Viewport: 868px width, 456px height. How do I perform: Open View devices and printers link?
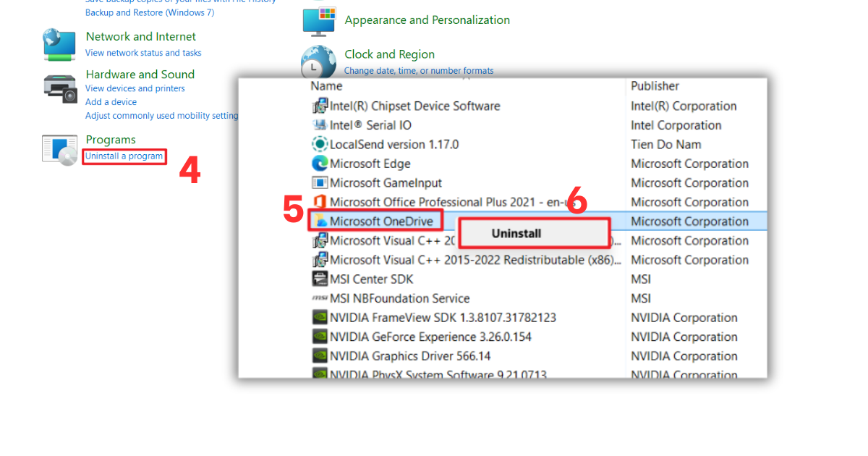[135, 88]
